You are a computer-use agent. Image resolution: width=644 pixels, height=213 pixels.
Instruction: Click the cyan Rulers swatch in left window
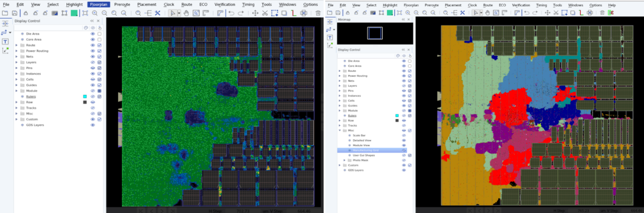coord(85,97)
